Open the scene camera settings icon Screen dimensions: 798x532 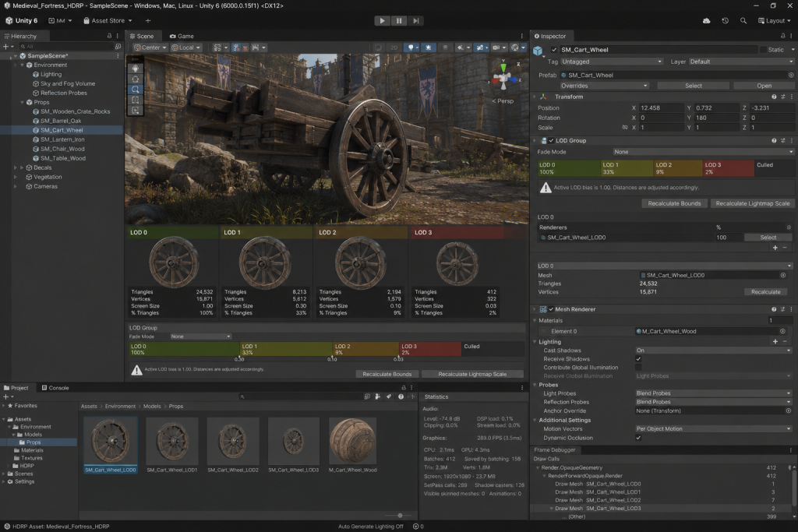(498, 48)
